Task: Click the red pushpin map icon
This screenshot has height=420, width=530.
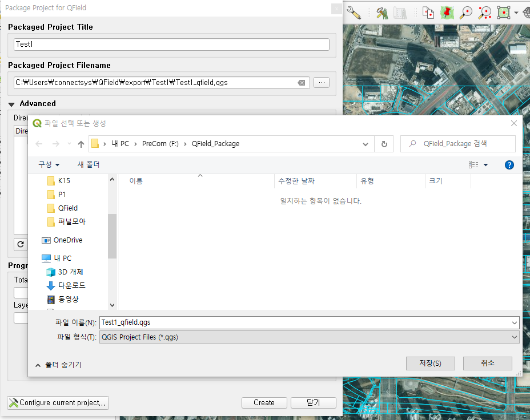Action: point(447,13)
